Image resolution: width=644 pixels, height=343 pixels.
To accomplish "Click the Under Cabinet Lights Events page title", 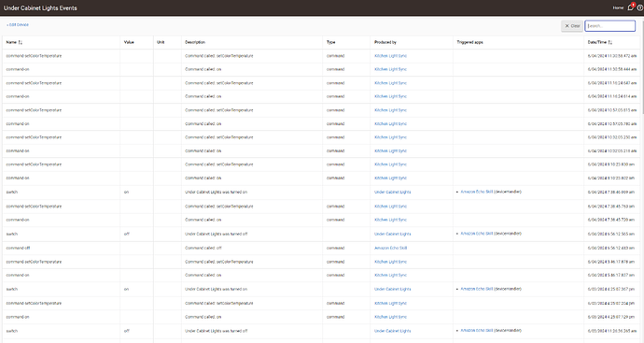I will pyautogui.click(x=40, y=7).
